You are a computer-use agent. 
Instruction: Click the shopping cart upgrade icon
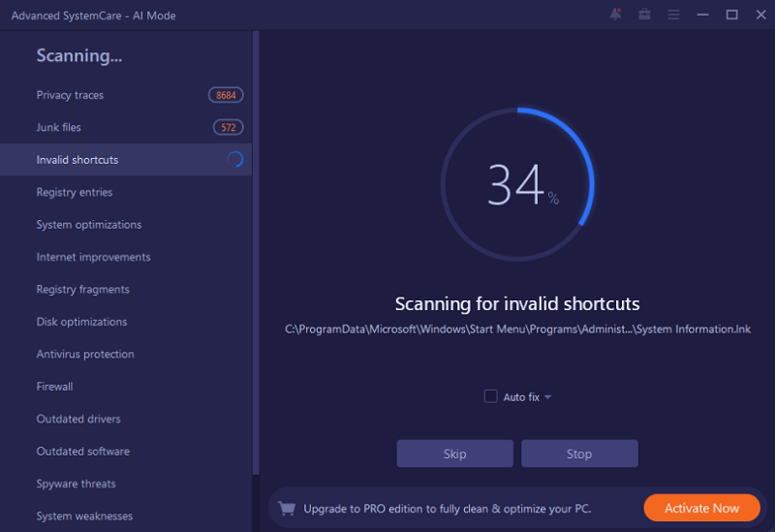pyautogui.click(x=286, y=508)
